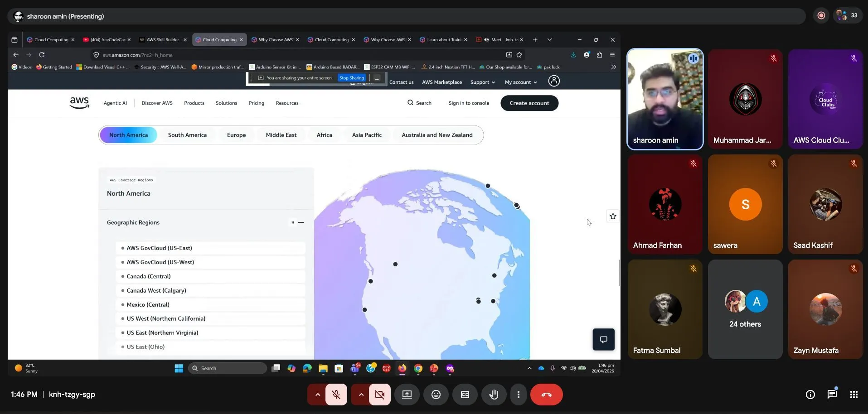Bookmark page with address bar star
This screenshot has width=868, height=414.
pyautogui.click(x=519, y=55)
